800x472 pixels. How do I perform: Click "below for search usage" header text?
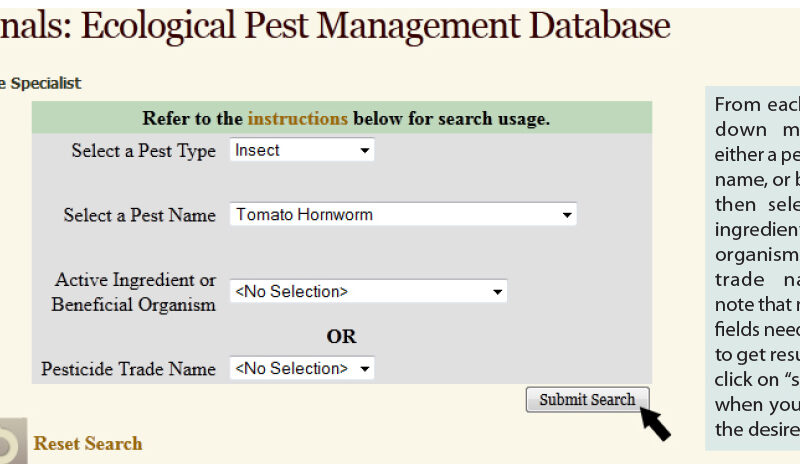451,119
